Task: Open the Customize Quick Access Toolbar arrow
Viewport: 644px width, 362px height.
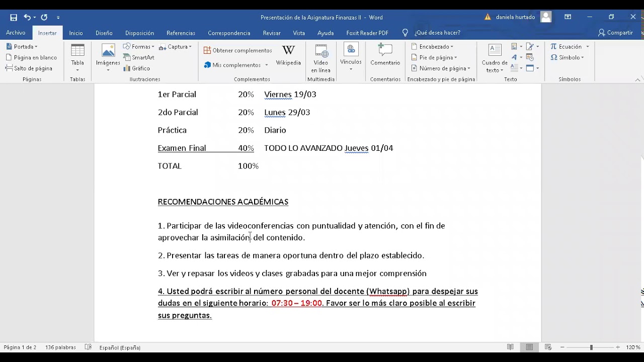Action: [x=58, y=17]
